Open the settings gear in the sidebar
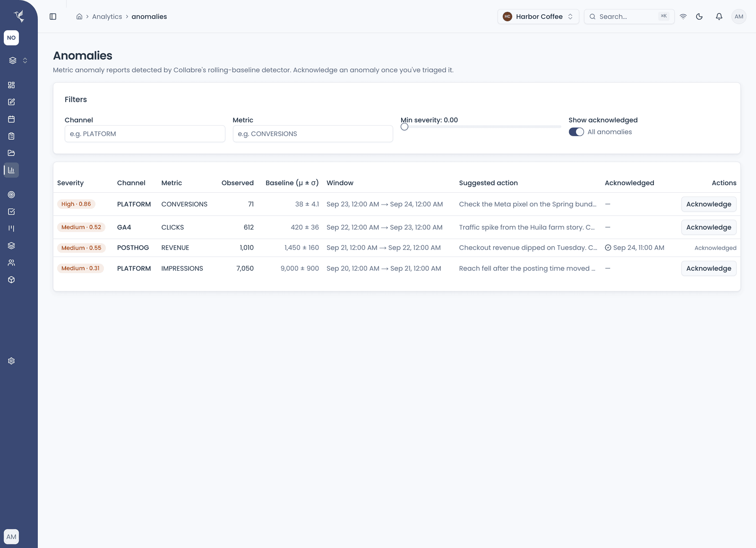This screenshot has height=548, width=756. coord(11,361)
